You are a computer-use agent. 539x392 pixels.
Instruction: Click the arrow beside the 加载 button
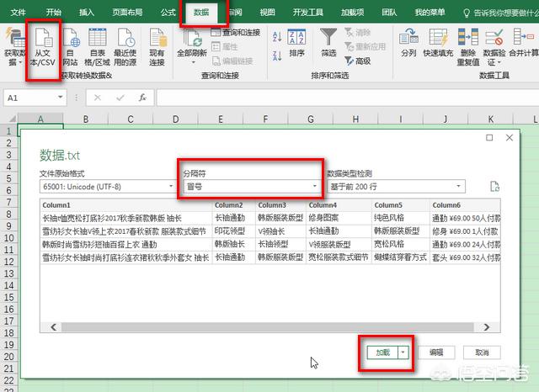click(403, 352)
